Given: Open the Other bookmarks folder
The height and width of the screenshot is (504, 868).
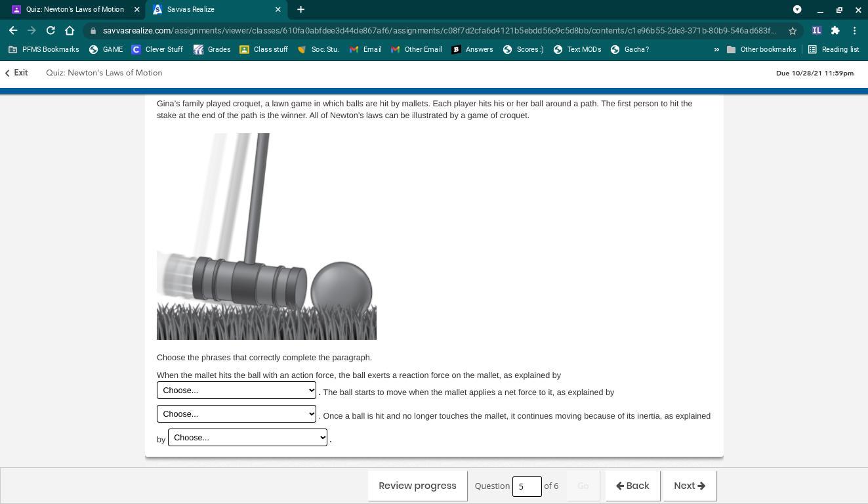Looking at the screenshot, I should pos(761,49).
